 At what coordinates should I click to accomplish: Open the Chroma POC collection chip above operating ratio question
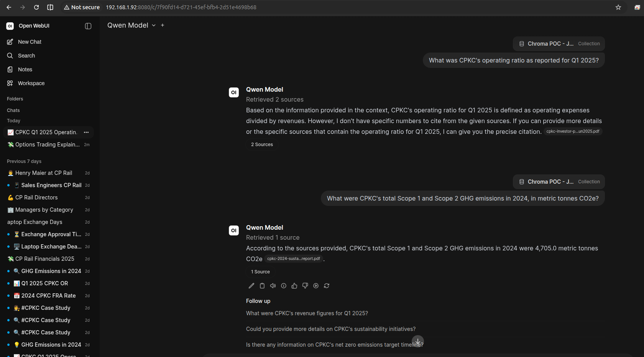click(559, 44)
